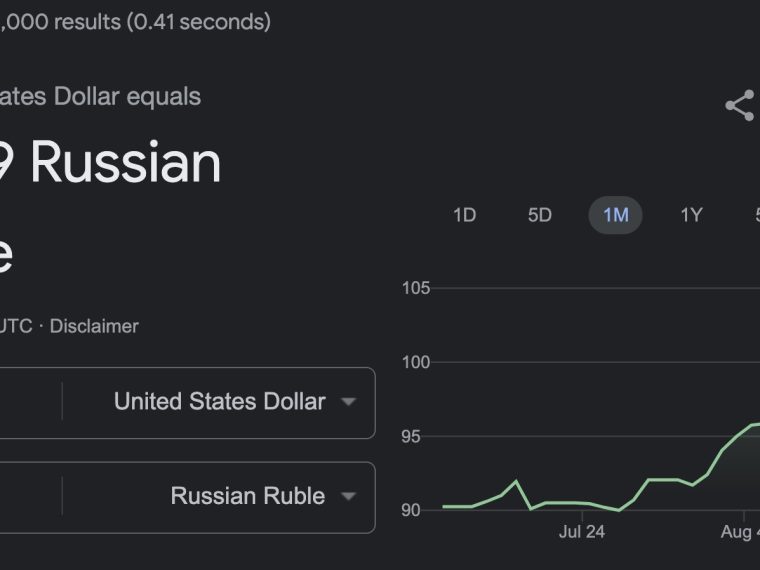This screenshot has width=760, height=570.
Task: Click the dollar amount input field
Action: 31,403
